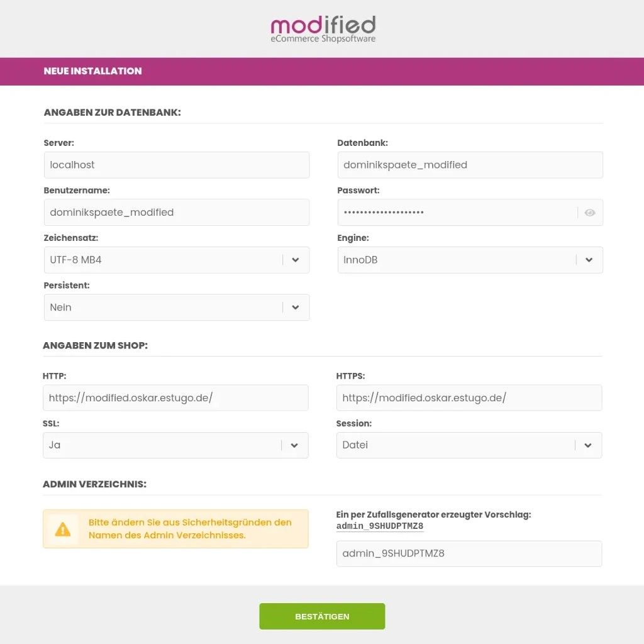Click the Neue Installation header bar

coord(322,71)
